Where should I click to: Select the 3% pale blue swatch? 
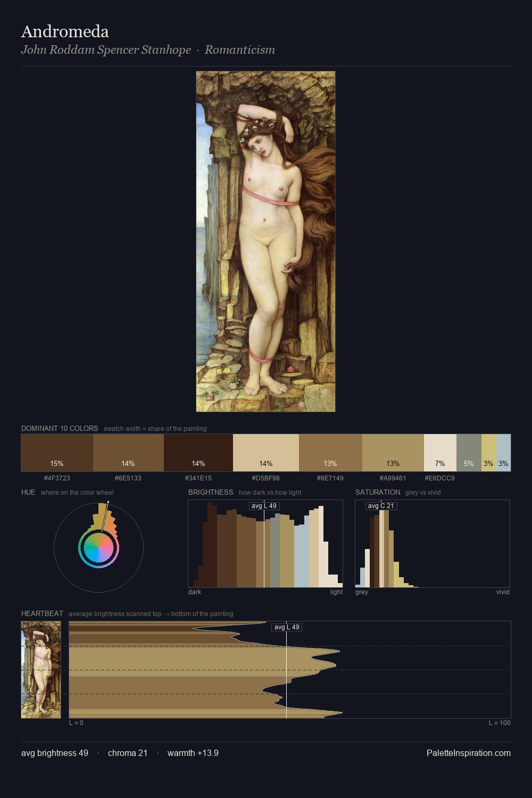[503, 453]
